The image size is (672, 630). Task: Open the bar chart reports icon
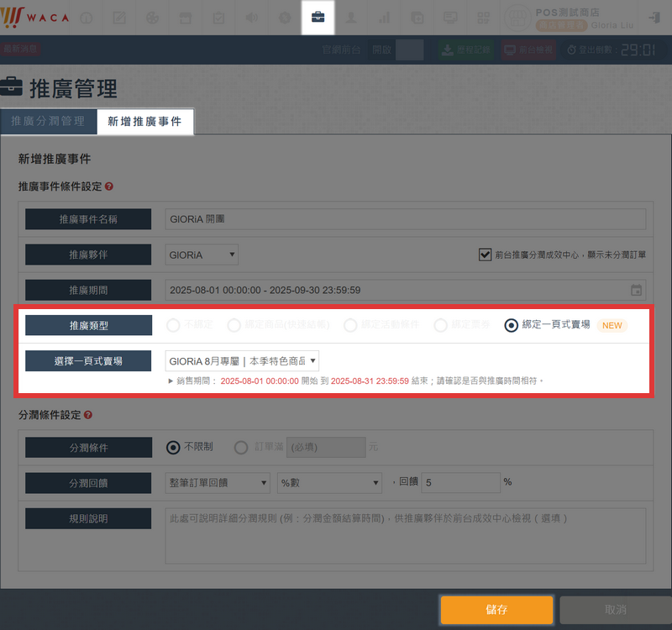click(384, 18)
